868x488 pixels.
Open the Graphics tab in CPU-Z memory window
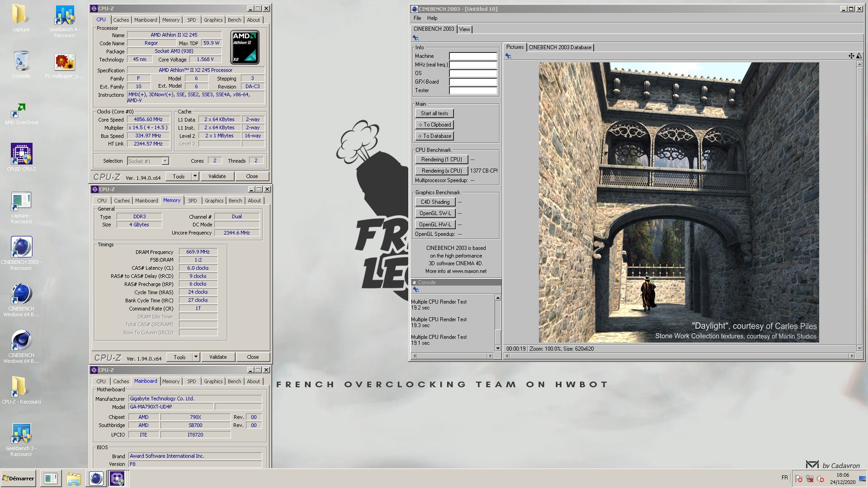point(214,201)
